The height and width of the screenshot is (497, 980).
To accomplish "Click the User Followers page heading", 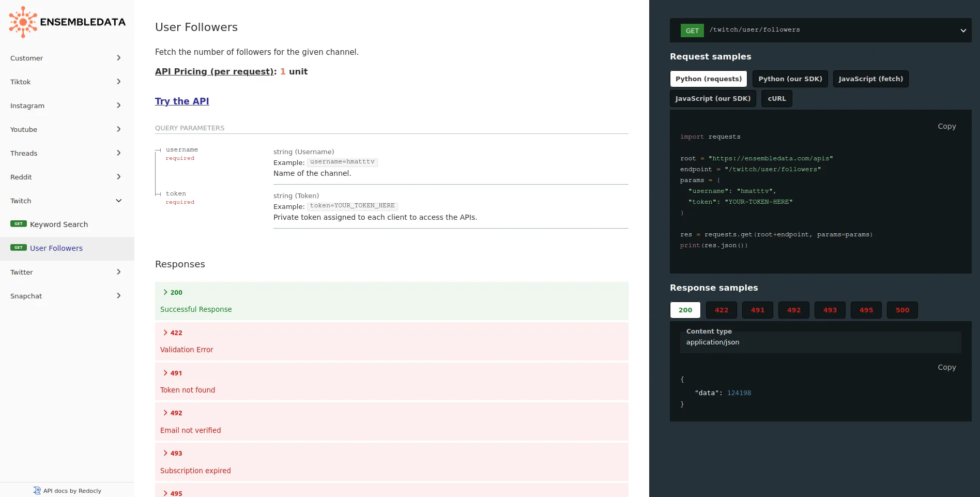I will [x=196, y=27].
